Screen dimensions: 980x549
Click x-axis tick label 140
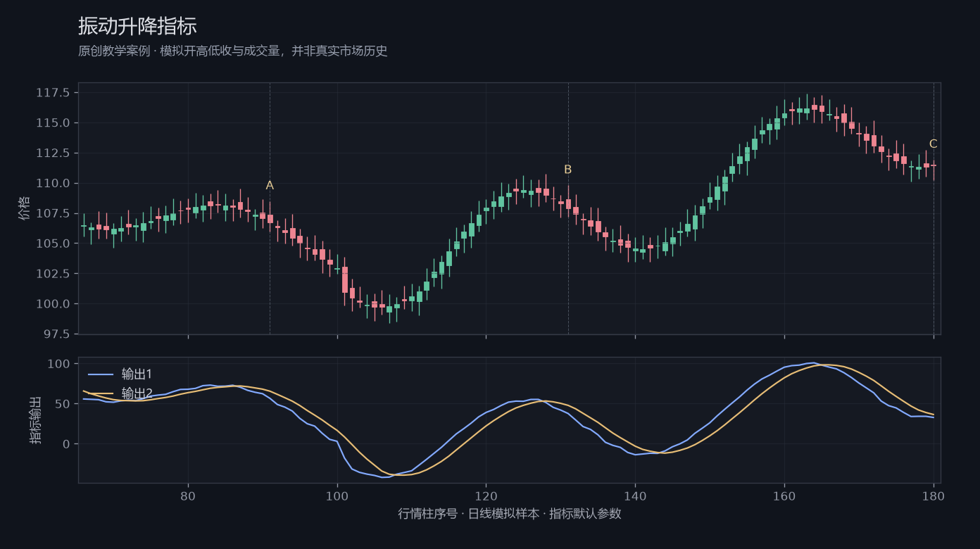point(635,496)
